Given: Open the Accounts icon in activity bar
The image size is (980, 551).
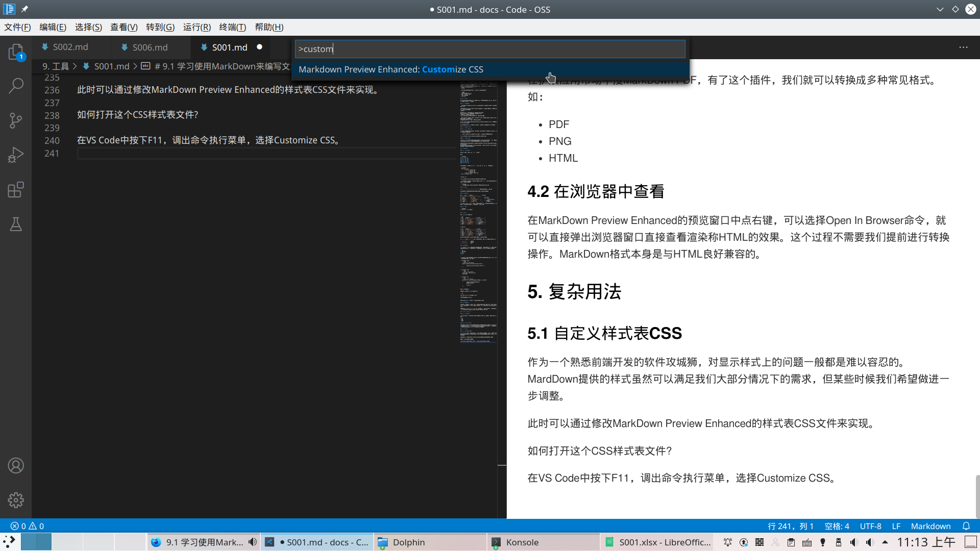Looking at the screenshot, I should (x=16, y=465).
